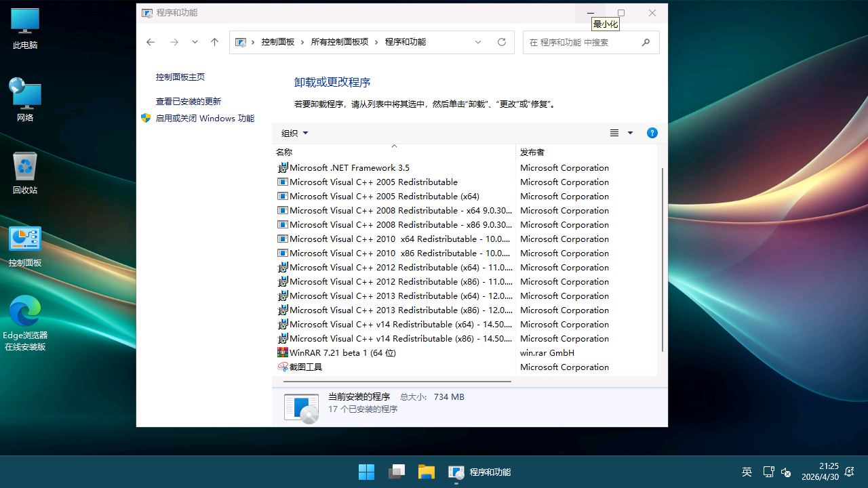Sort by 名称 column header
This screenshot has height=488, width=868.
pyautogui.click(x=393, y=152)
